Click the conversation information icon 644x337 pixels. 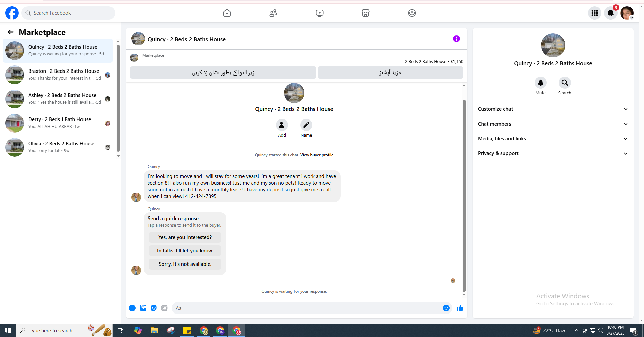pos(457,39)
